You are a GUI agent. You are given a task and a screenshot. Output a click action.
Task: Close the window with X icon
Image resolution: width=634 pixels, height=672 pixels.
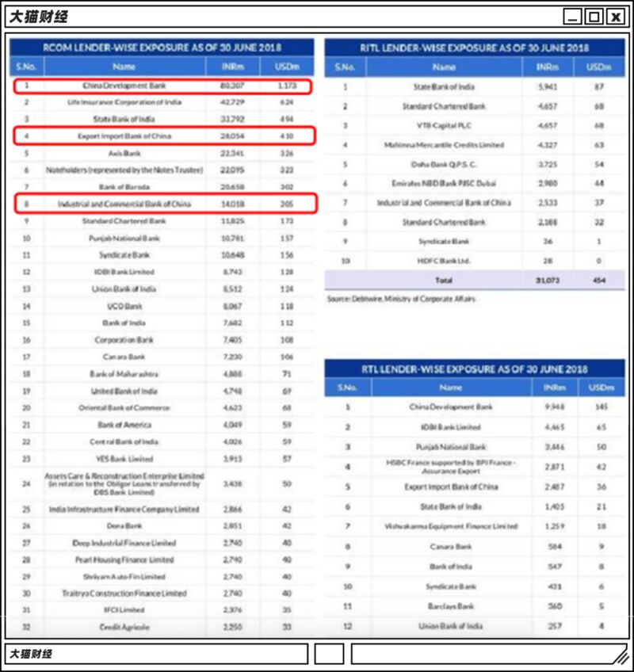pos(616,17)
